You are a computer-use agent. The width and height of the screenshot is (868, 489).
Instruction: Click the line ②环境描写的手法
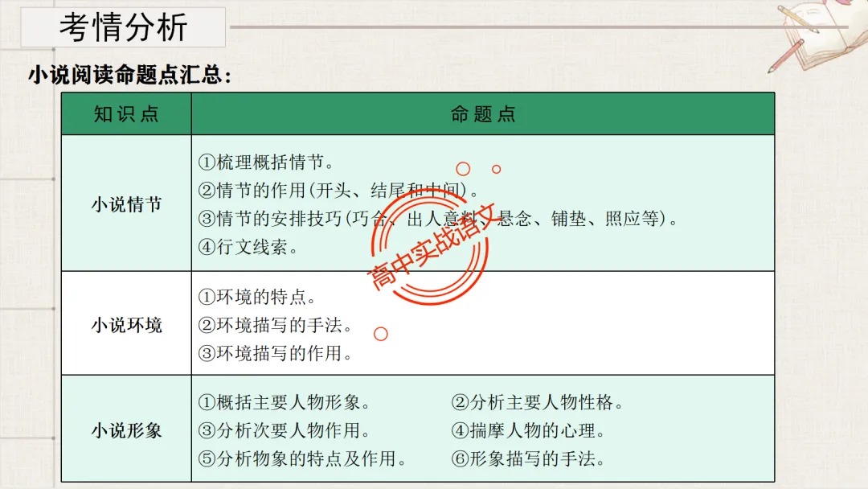coord(275,325)
